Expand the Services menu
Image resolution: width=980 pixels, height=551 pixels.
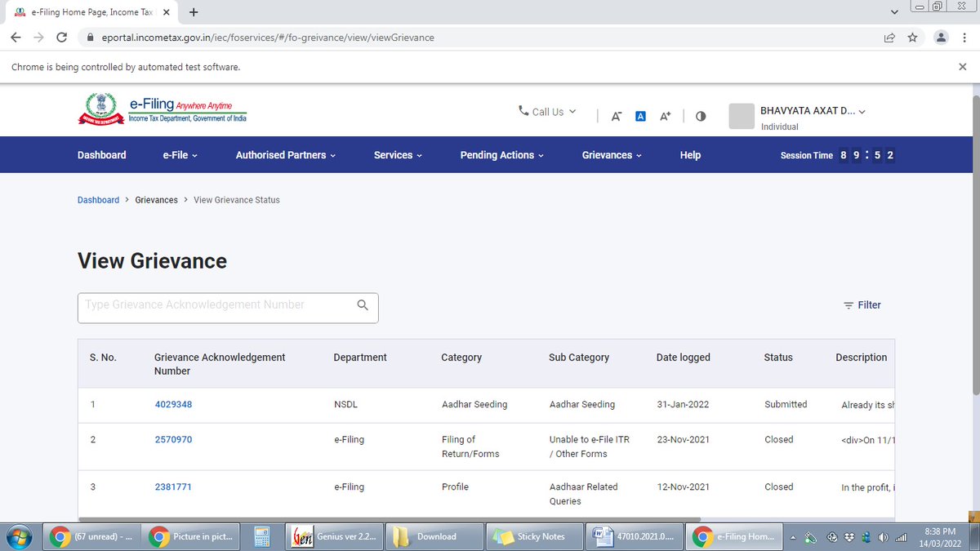pyautogui.click(x=398, y=155)
